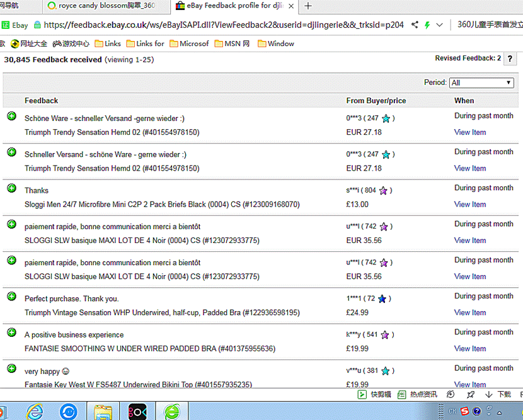The width and height of the screenshot is (523, 420).
Task: Open View Item for Triumph Vintage Sensation bra
Action: pos(470,313)
